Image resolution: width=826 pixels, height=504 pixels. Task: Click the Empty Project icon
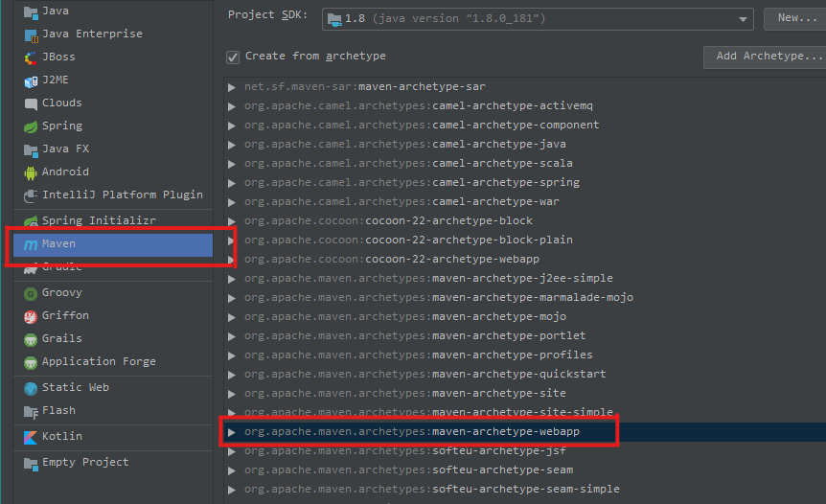pyautogui.click(x=31, y=464)
